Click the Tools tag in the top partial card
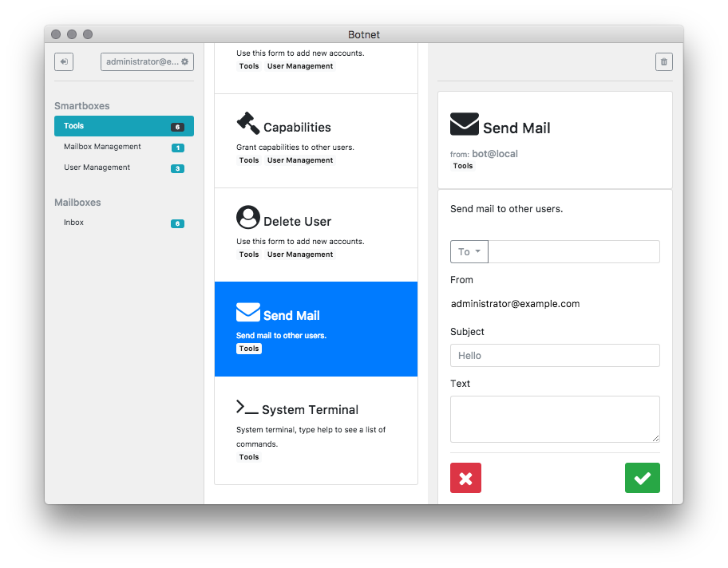 click(x=249, y=66)
